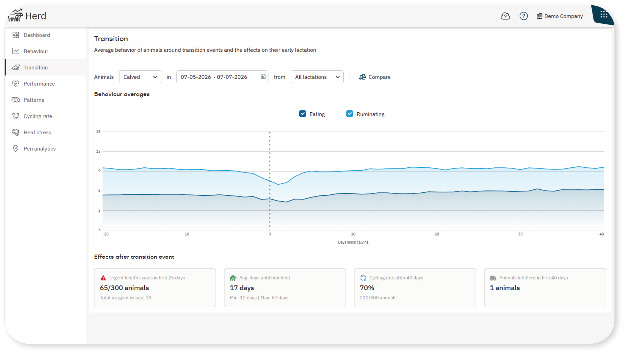Uncheck the Eating checkbox
Viewport: 629px width, 364px height.
pos(302,114)
